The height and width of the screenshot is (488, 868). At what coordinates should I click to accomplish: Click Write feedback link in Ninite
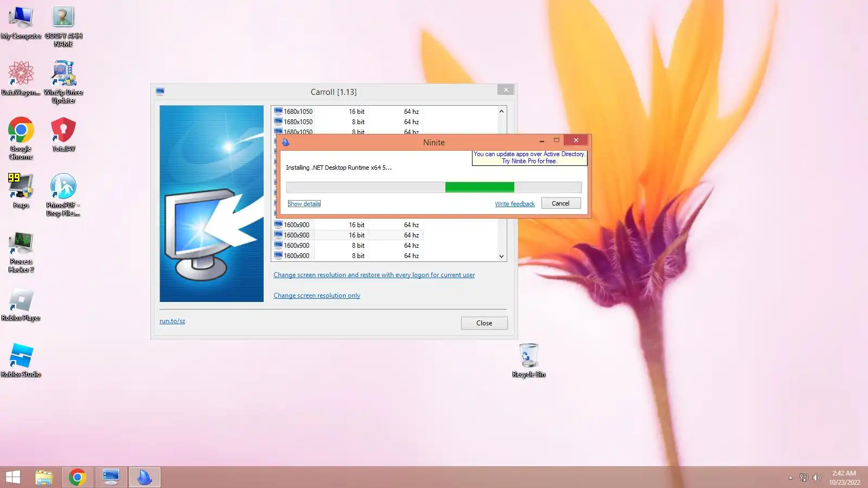pos(515,204)
